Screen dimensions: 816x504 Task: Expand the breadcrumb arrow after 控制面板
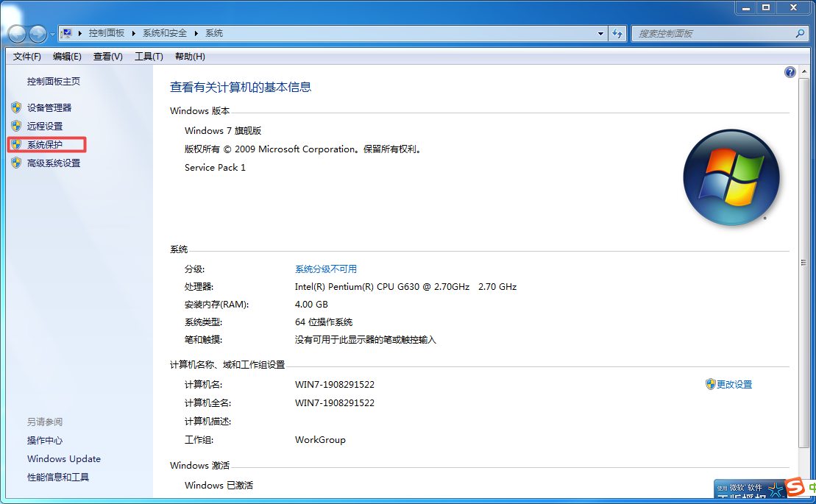[132, 33]
